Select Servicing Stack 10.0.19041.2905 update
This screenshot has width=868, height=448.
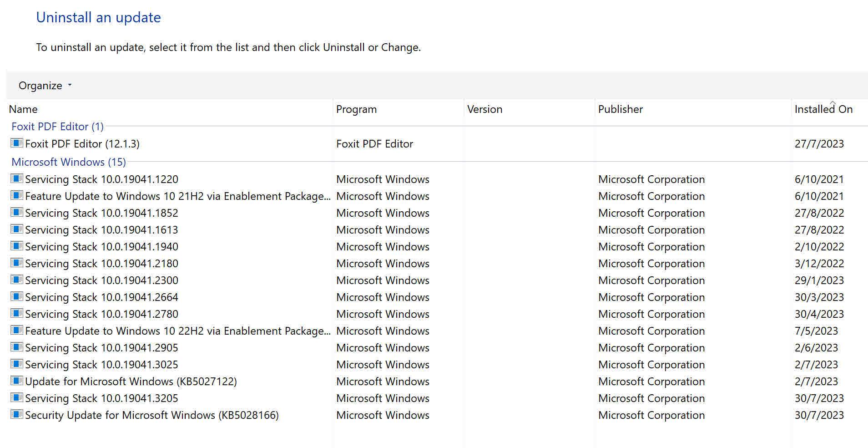pos(101,348)
